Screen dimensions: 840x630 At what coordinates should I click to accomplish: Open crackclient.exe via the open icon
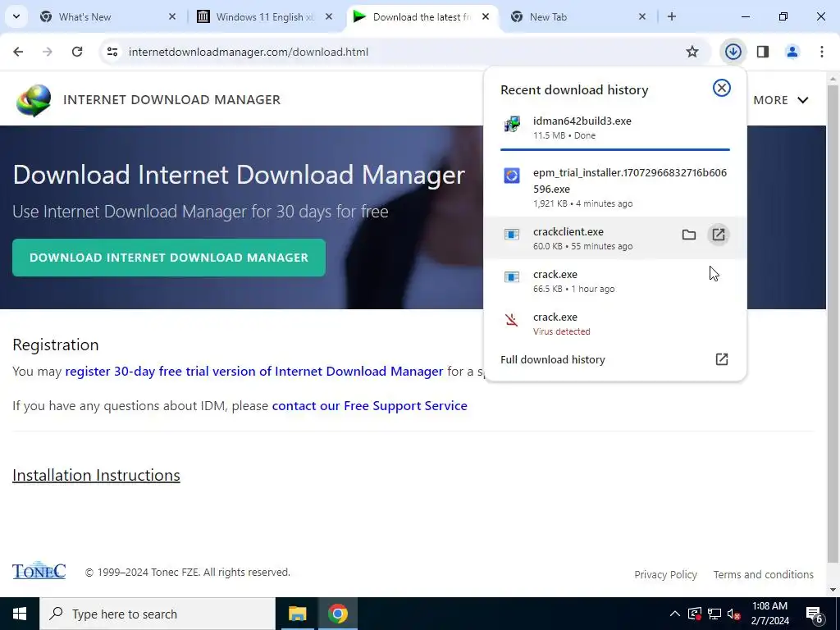[719, 235]
